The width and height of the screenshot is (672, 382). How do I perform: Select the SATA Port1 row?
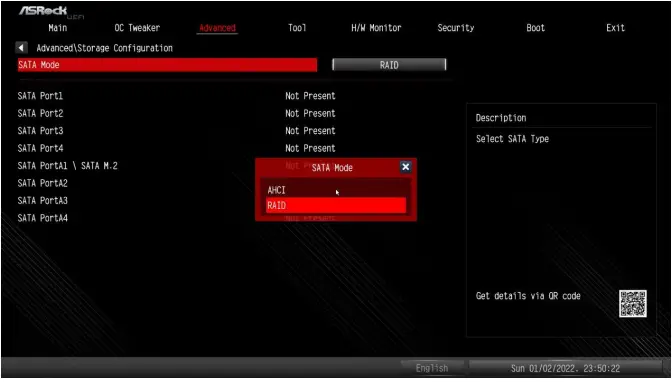[x=40, y=96]
